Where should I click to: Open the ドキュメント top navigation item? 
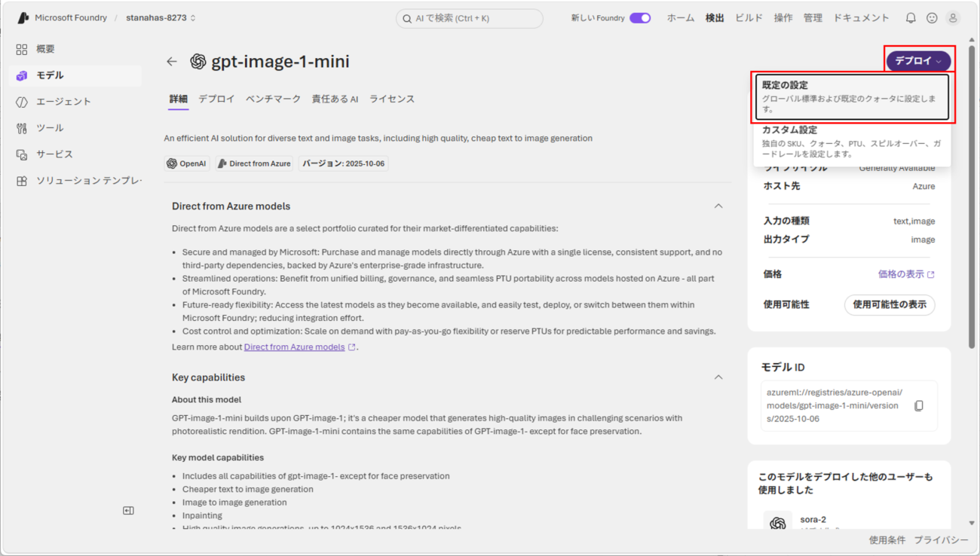click(x=861, y=18)
